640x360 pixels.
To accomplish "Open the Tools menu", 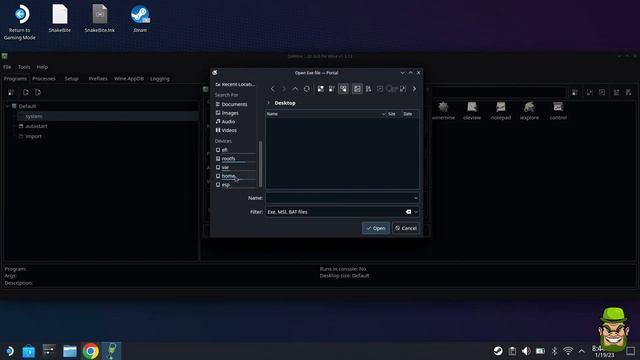I will [24, 67].
